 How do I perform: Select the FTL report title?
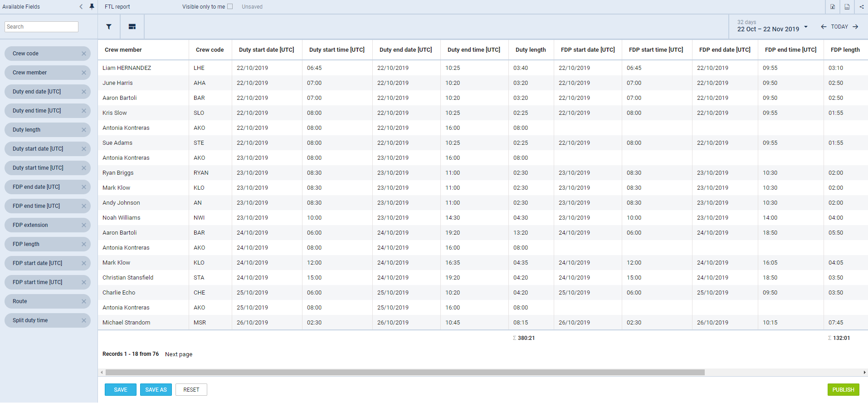(117, 7)
